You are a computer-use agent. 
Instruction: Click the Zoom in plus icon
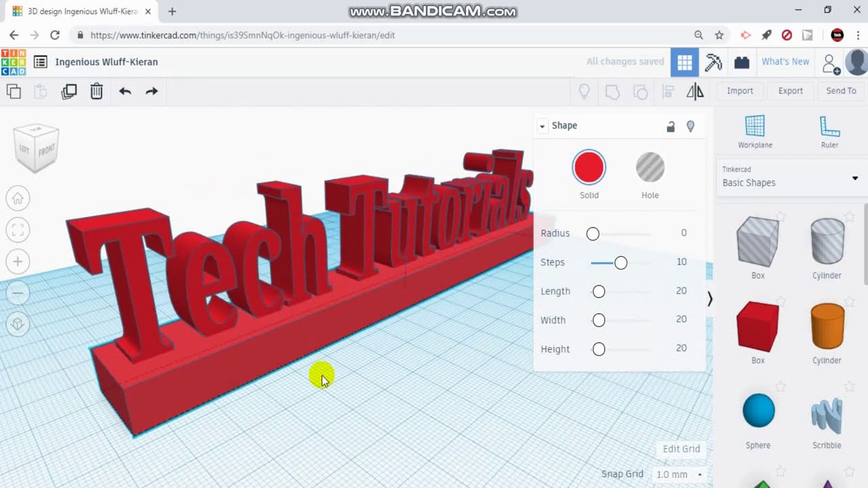tap(18, 262)
